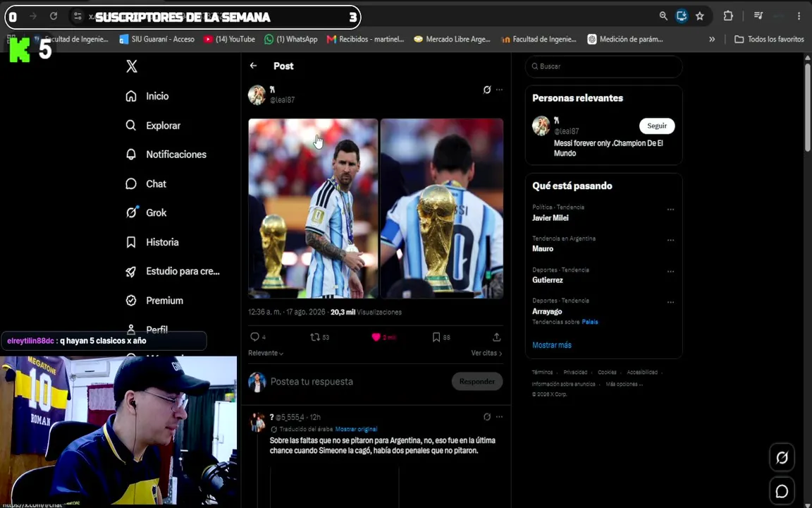Open the Mercado Libre Argentina bookmark

pyautogui.click(x=452, y=40)
